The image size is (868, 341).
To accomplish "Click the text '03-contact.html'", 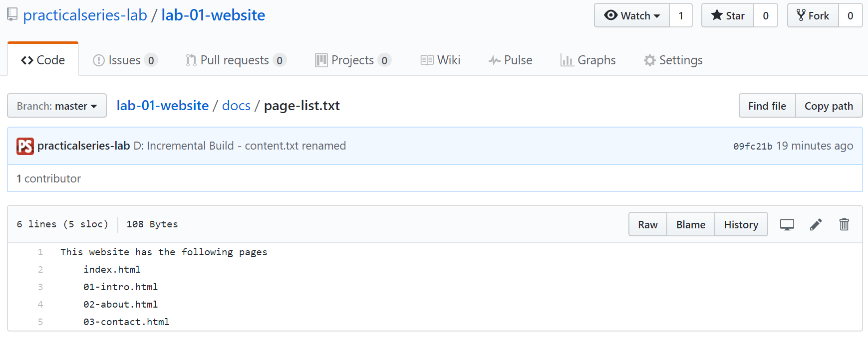I will point(126,322).
